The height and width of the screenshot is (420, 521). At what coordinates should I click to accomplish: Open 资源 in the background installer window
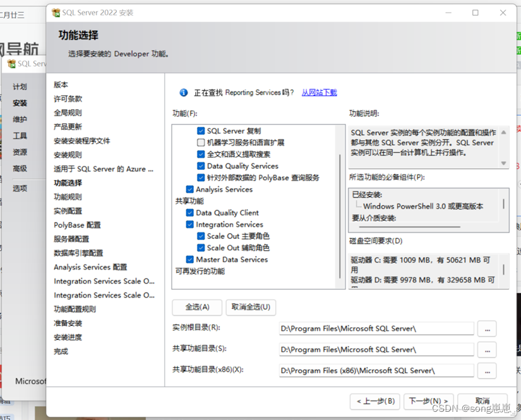20,152
